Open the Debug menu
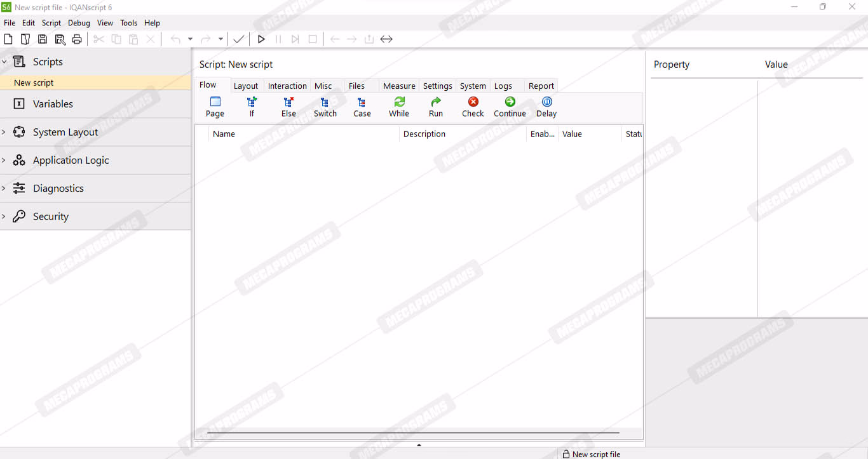The width and height of the screenshot is (868, 459). [x=79, y=23]
